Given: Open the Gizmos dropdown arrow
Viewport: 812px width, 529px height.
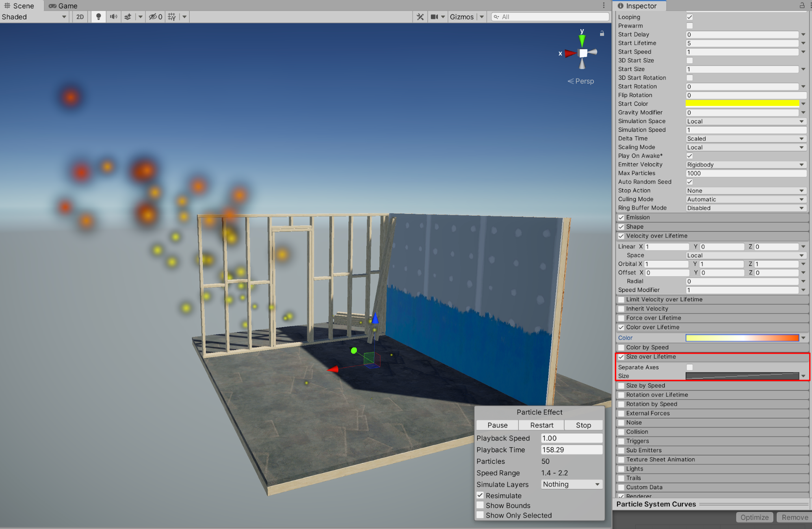Looking at the screenshot, I should 482,17.
